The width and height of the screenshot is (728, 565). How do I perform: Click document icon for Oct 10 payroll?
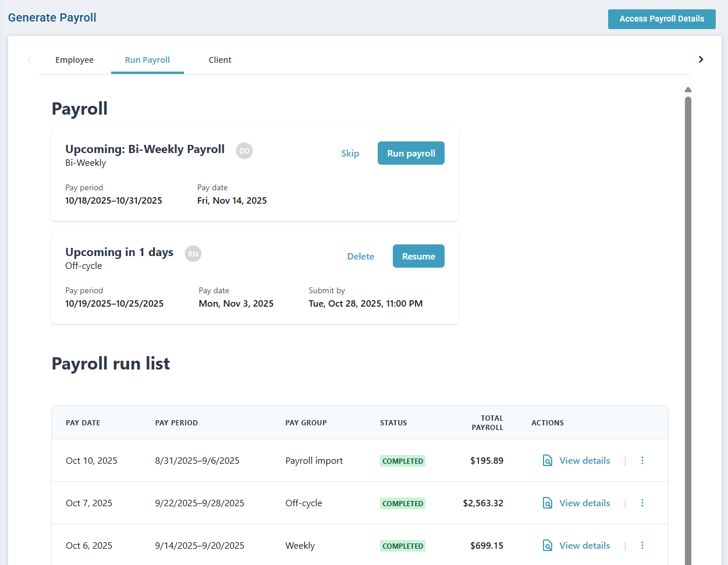coord(547,461)
